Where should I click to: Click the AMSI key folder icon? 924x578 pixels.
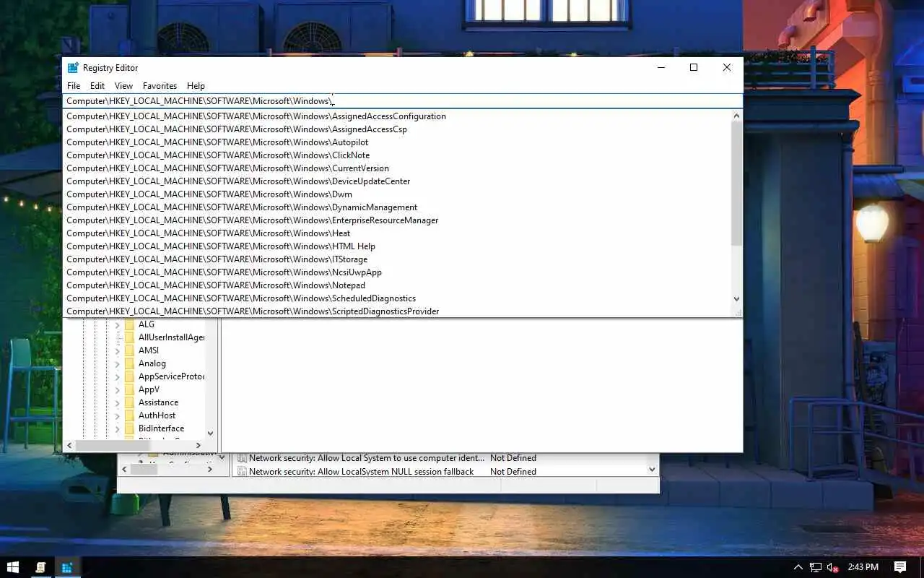click(130, 350)
